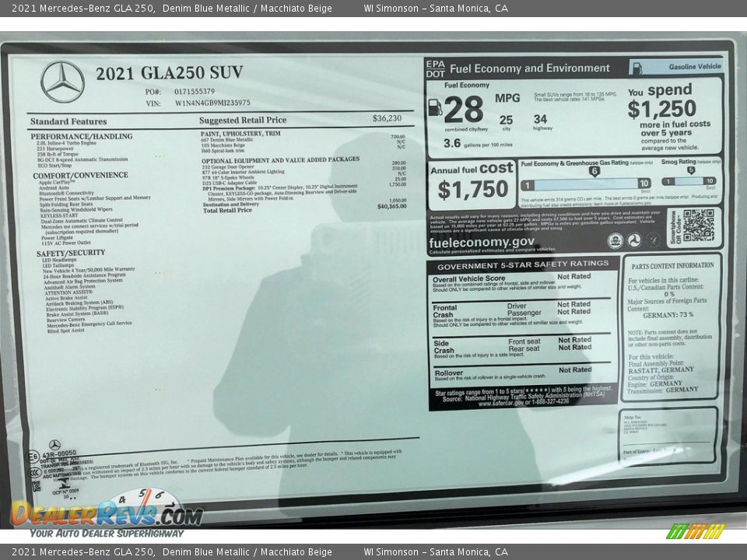
Task: Select the 2021 GLA250 SUV heading
Action: [170, 73]
